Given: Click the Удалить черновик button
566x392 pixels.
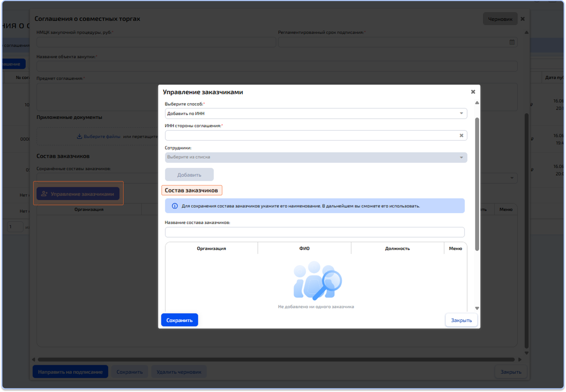Looking at the screenshot, I should coord(179,372).
